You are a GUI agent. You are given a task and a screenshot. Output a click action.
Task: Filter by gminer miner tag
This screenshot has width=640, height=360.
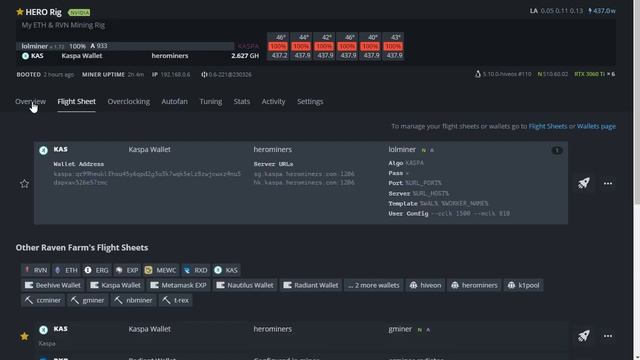coord(88,300)
